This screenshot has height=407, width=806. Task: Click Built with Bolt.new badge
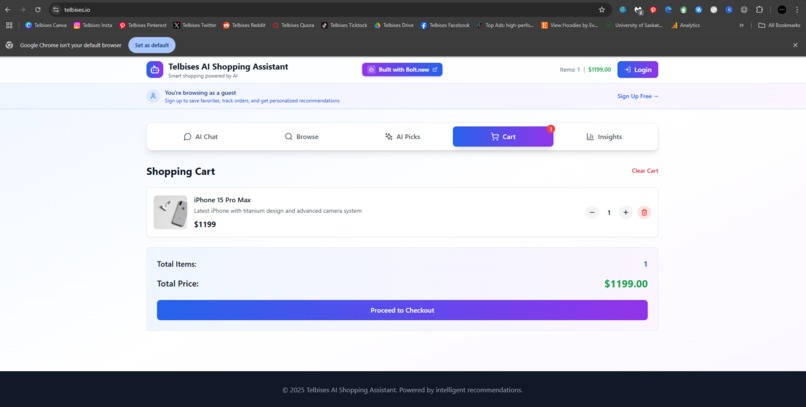[402, 69]
